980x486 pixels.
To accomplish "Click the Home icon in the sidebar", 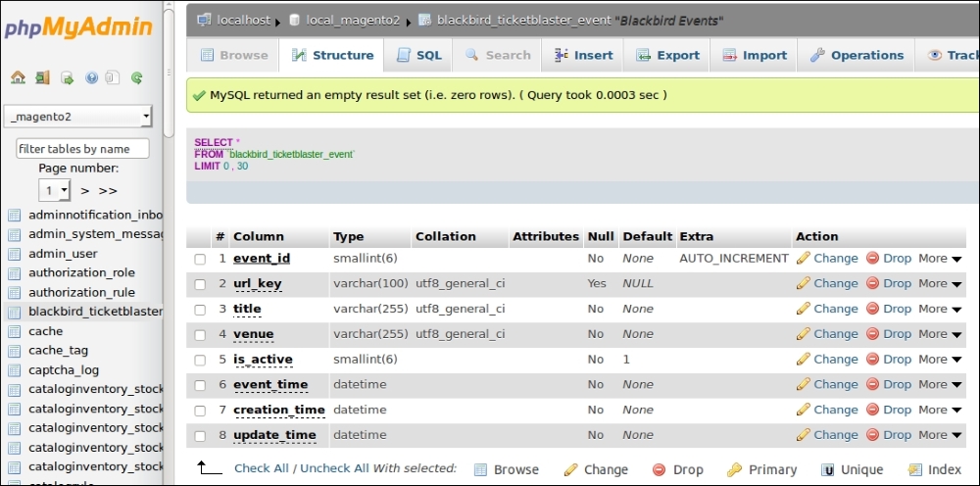I will click(18, 78).
